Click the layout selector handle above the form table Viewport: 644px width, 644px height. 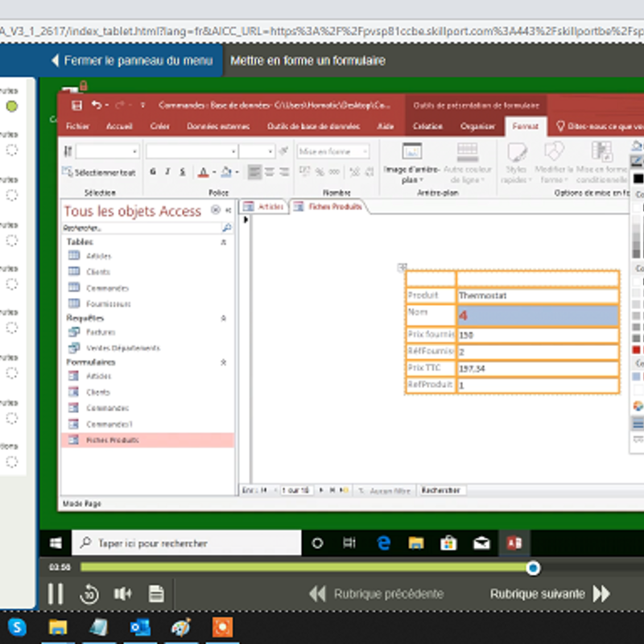402,268
